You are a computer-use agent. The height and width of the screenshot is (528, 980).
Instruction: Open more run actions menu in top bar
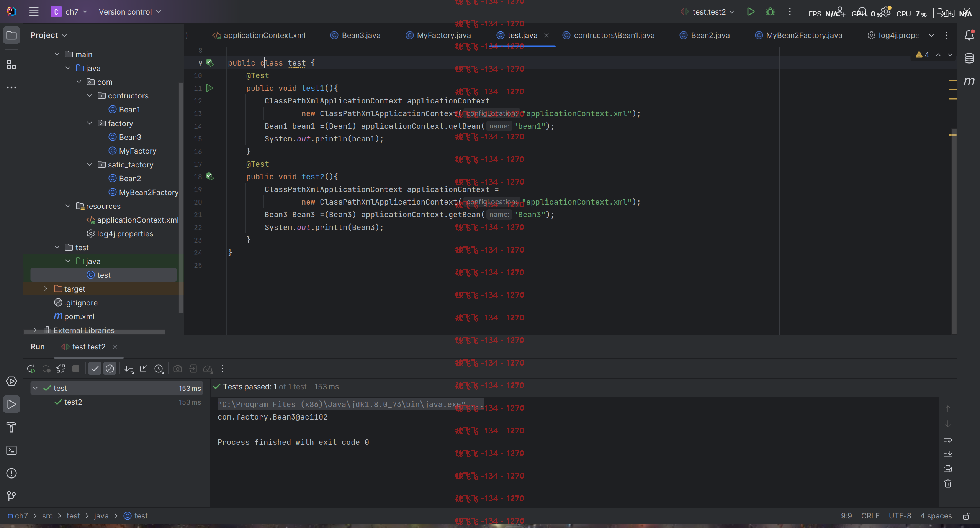[x=790, y=12]
